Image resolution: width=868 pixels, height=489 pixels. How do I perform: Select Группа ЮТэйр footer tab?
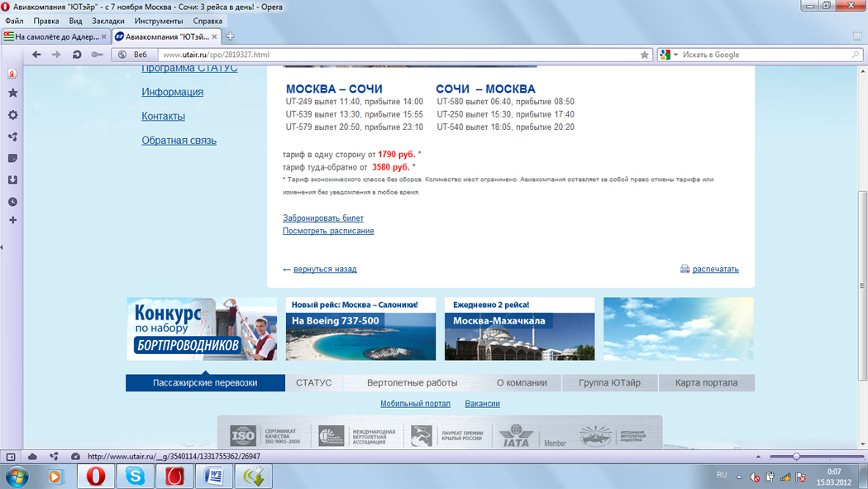[609, 382]
